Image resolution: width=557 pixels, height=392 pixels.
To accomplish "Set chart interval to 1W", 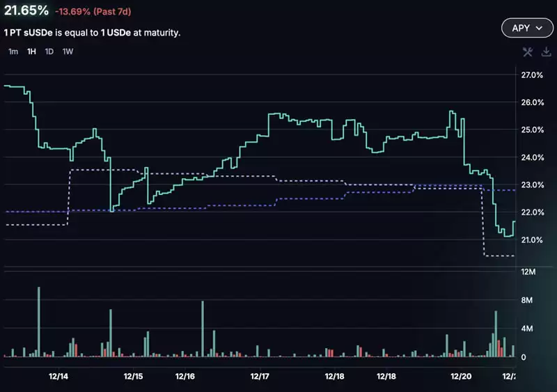I will click(x=68, y=52).
